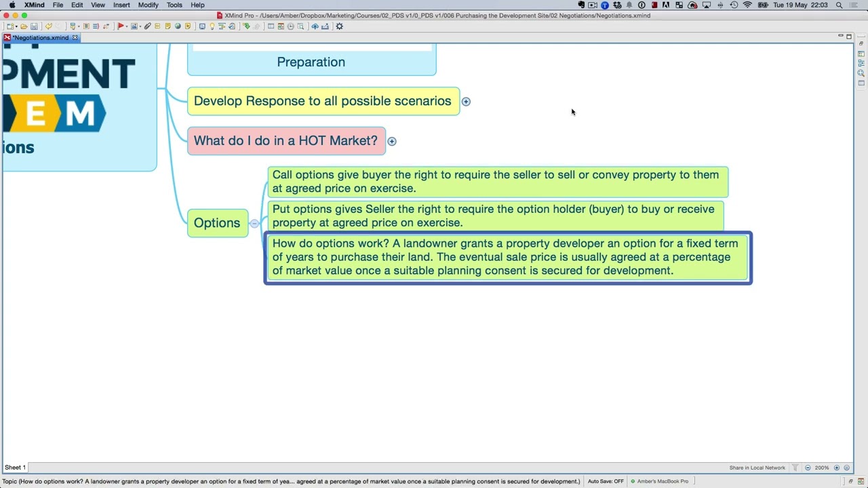Image resolution: width=868 pixels, height=488 pixels.
Task: Open the File menu
Action: 58,5
